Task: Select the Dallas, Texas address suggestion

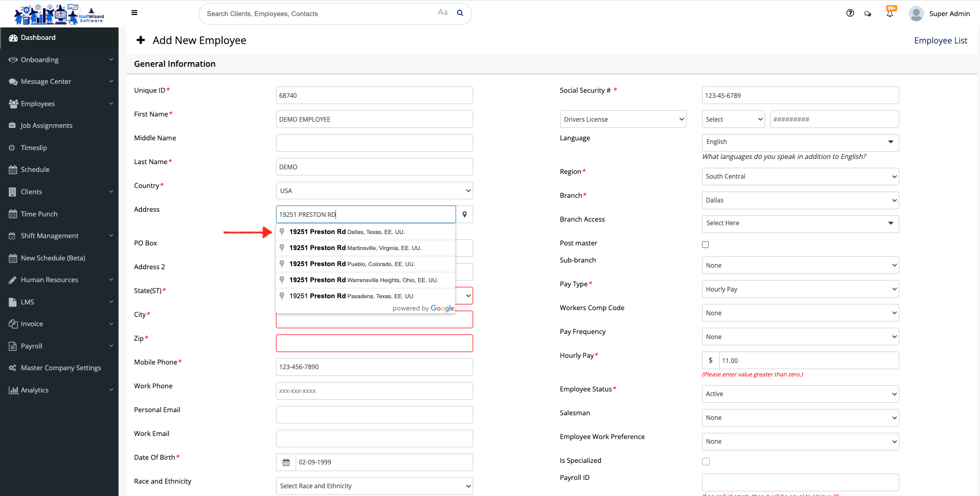Action: [x=347, y=232]
